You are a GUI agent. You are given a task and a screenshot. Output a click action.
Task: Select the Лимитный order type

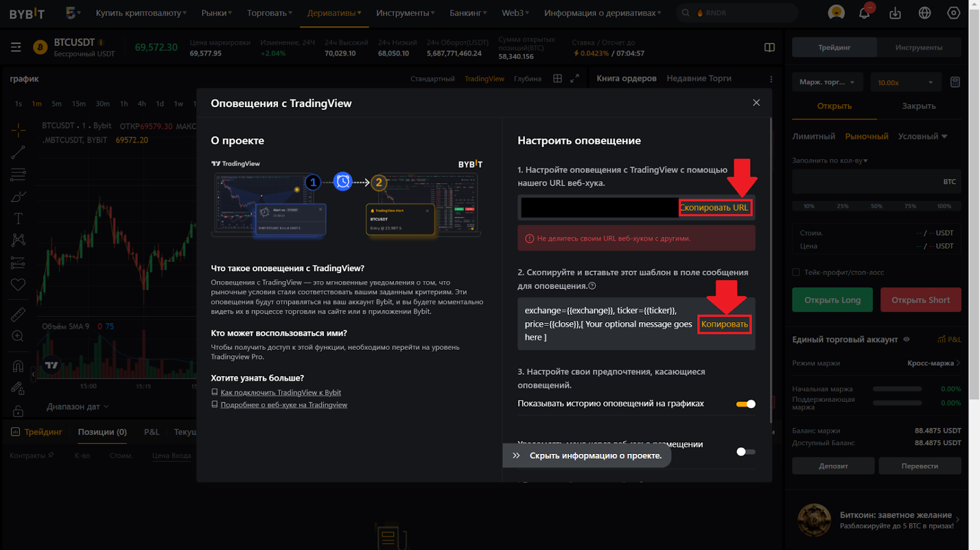pos(813,137)
